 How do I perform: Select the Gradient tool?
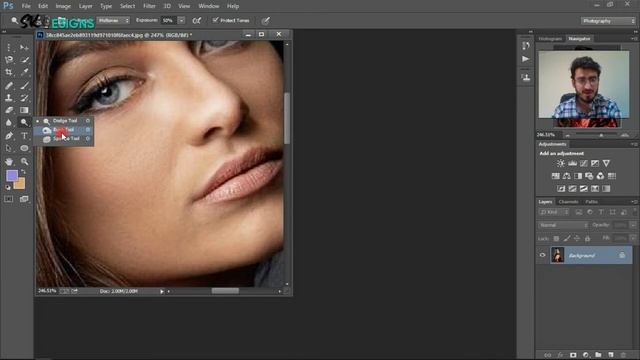[24, 110]
